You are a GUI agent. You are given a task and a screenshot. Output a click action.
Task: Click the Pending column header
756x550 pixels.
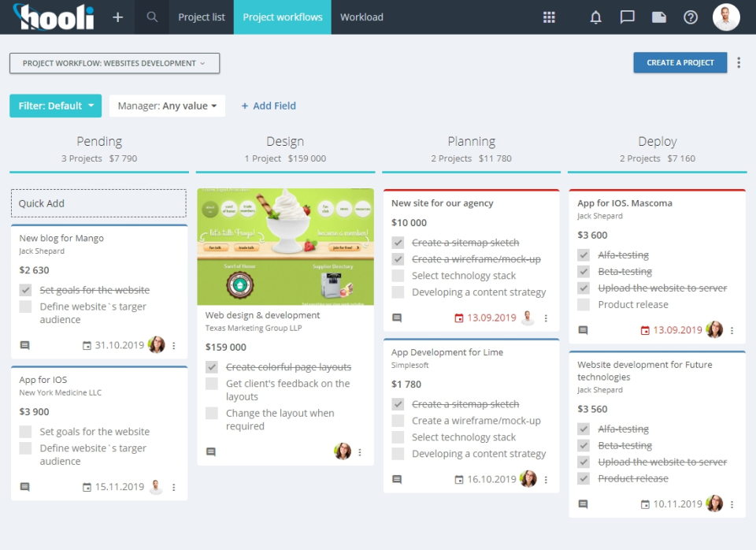(99, 141)
